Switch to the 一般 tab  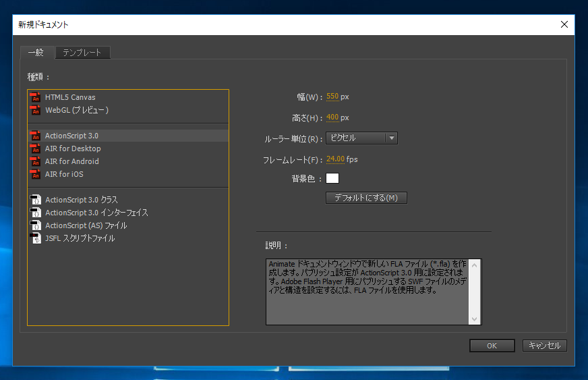(36, 52)
